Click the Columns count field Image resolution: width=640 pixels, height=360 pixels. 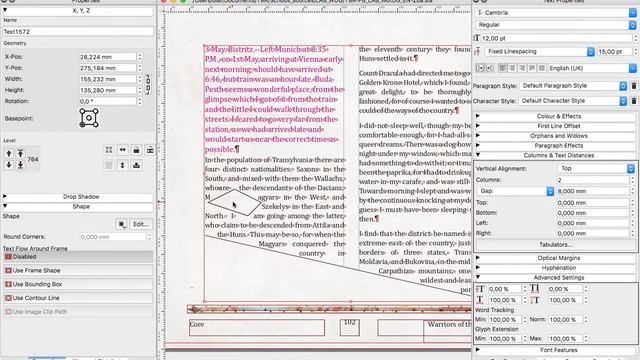tap(593, 180)
